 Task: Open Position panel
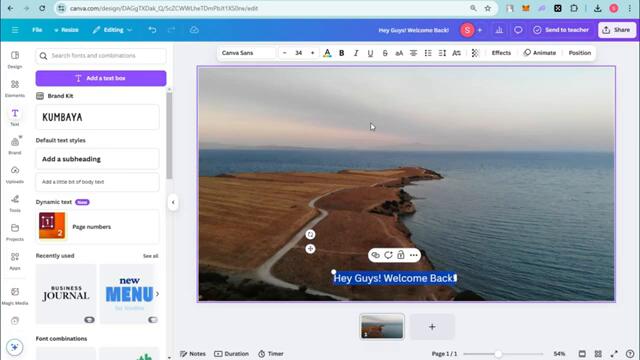(580, 53)
